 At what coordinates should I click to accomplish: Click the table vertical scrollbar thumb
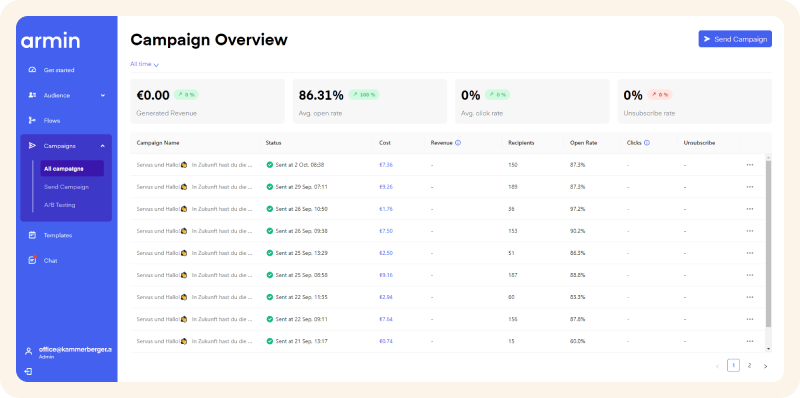pyautogui.click(x=769, y=244)
